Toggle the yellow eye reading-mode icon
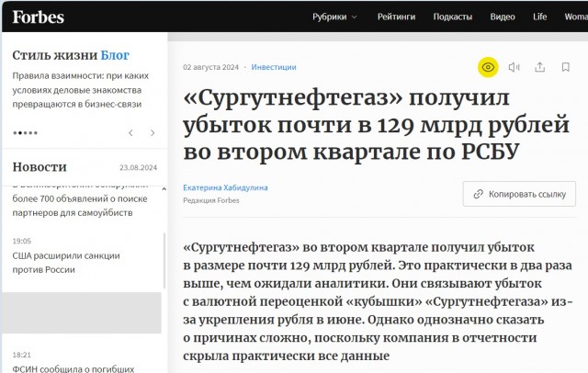This screenshot has height=373, width=588. tap(488, 67)
